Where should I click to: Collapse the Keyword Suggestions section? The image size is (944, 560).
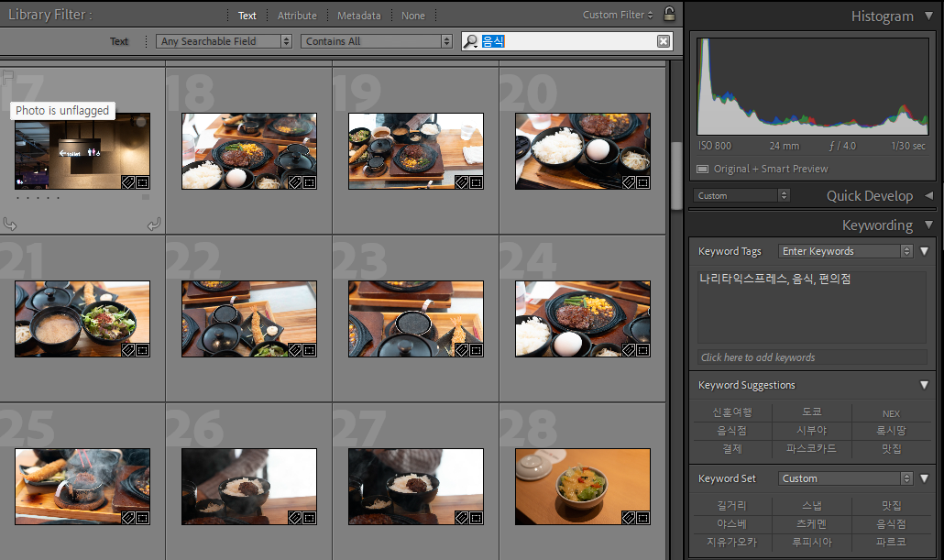(x=924, y=385)
